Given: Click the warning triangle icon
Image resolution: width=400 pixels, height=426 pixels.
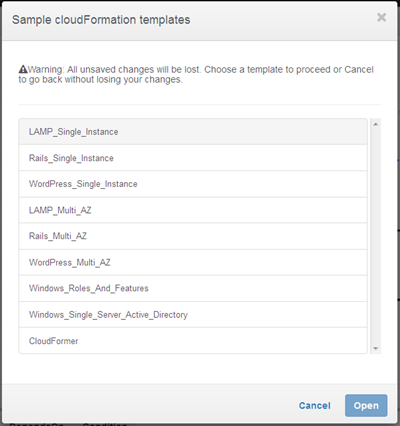Looking at the screenshot, I should tap(23, 69).
